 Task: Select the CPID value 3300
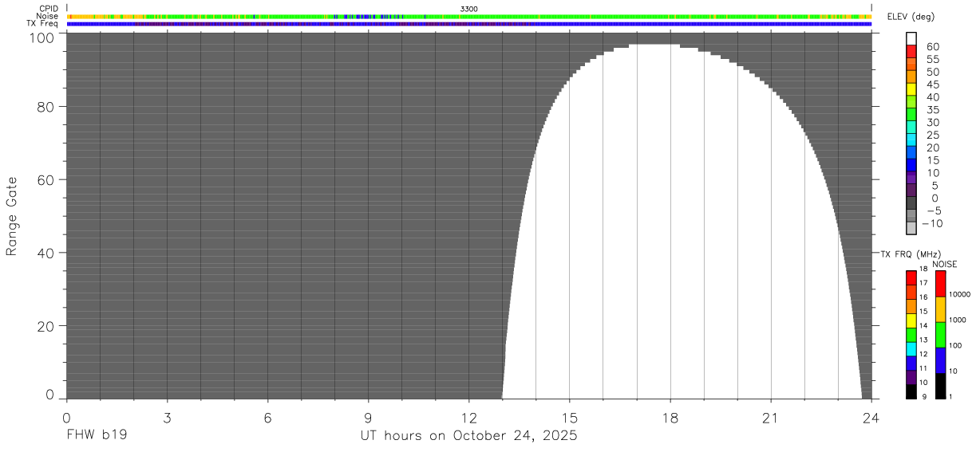pyautogui.click(x=468, y=9)
